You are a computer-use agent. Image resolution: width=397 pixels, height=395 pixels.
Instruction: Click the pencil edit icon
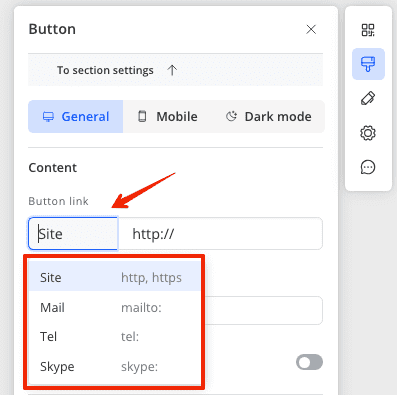click(368, 98)
